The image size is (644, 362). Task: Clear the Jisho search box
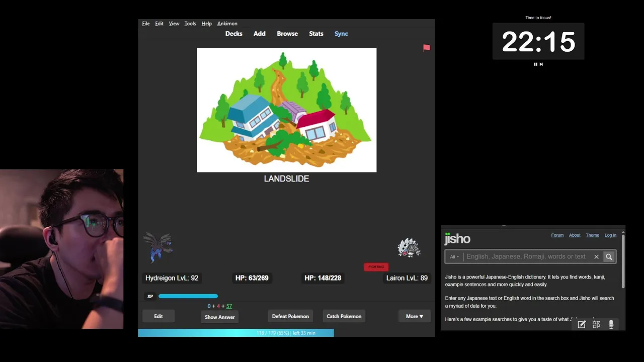(596, 257)
